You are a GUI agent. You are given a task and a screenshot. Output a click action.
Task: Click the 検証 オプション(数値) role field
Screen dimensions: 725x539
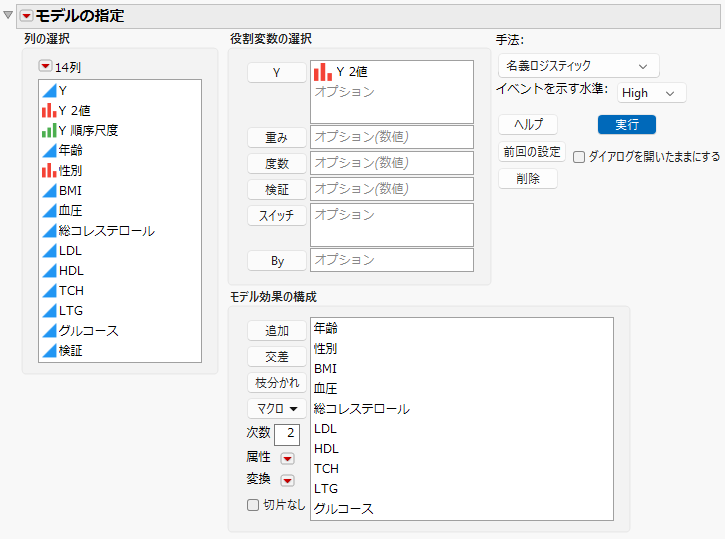(x=392, y=189)
